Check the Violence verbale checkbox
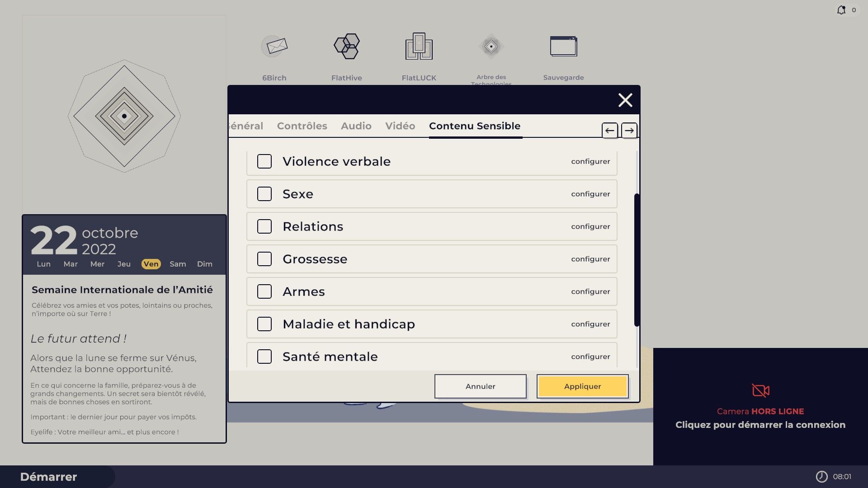868x488 pixels. click(264, 161)
